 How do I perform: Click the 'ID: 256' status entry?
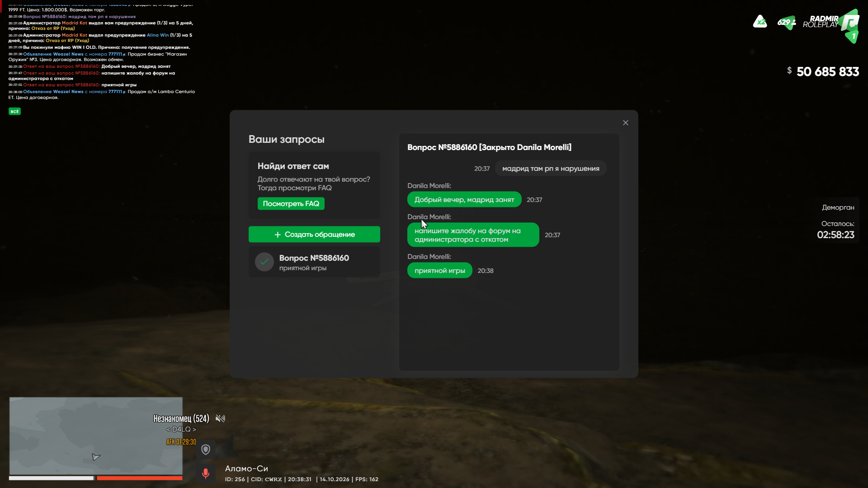point(235,479)
